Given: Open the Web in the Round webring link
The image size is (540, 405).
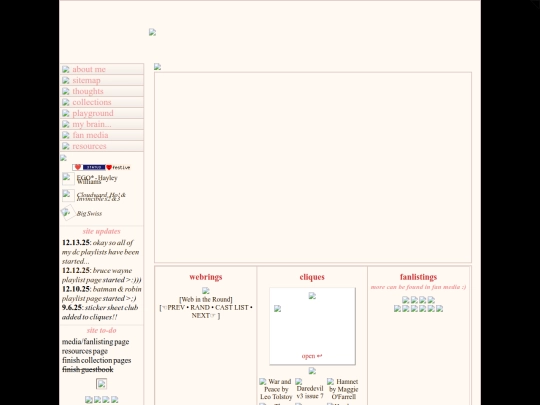Looking at the screenshot, I should (206, 299).
